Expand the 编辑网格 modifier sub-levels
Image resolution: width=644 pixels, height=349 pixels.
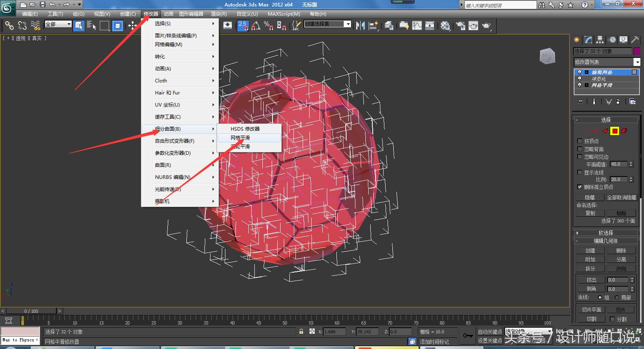coord(586,72)
